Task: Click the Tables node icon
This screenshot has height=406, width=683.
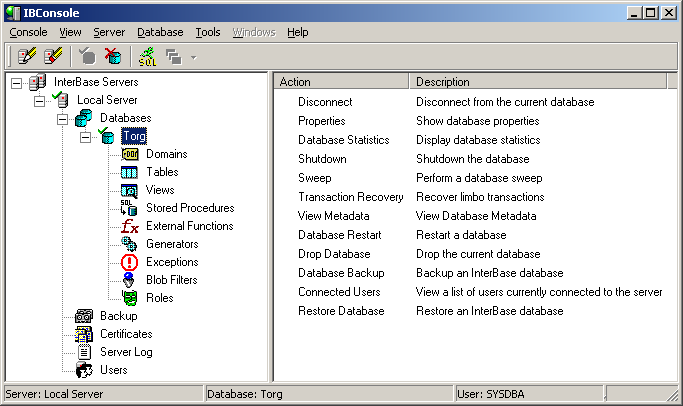Action: click(x=129, y=172)
